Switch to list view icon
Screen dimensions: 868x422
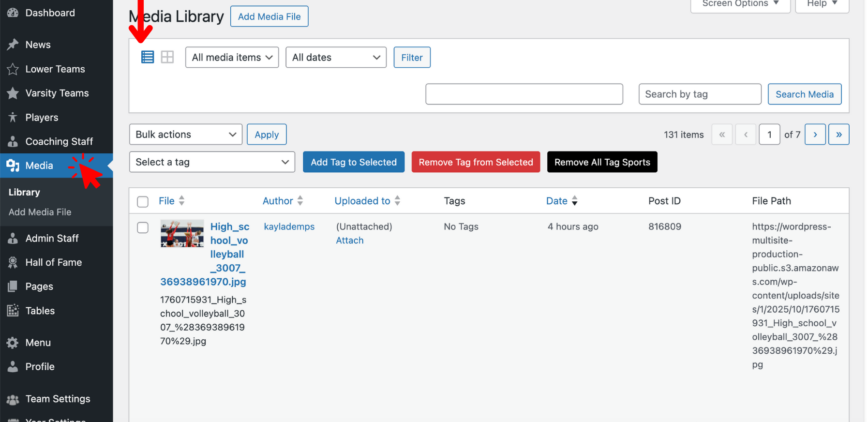tap(147, 57)
